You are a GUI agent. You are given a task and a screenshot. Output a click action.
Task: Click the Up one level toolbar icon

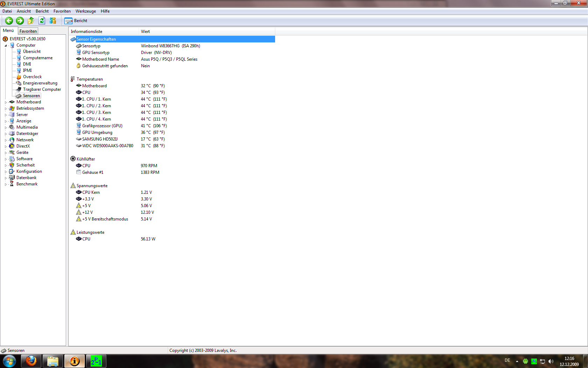pyautogui.click(x=31, y=21)
